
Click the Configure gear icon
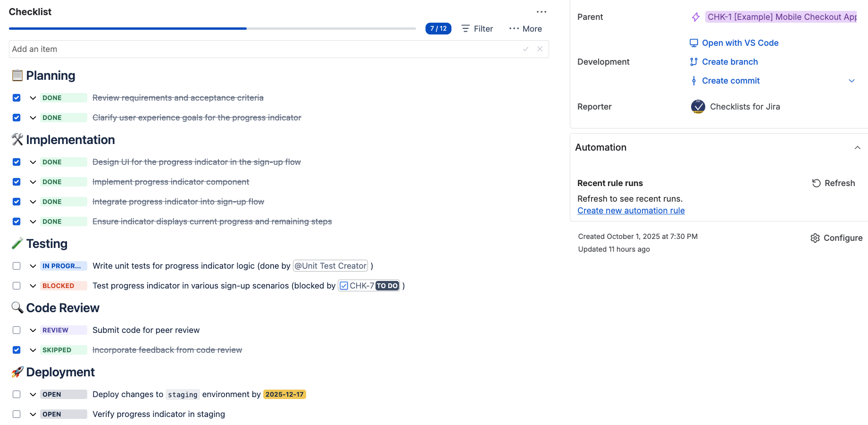pos(815,238)
